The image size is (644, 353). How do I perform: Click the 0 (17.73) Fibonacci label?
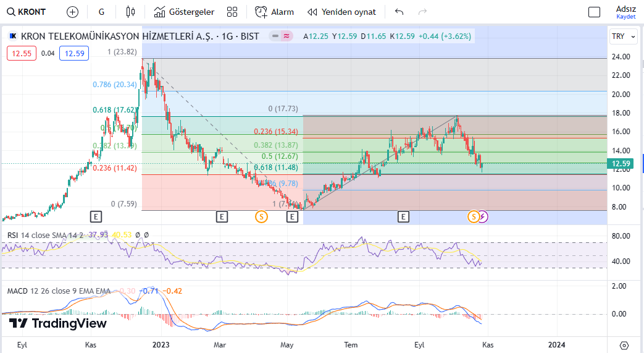283,109
